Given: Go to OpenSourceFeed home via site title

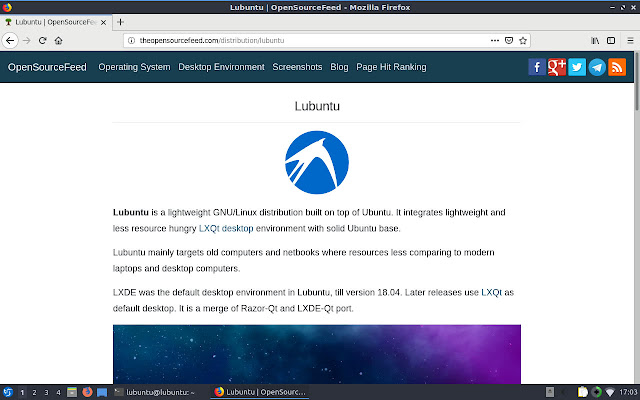Looking at the screenshot, I should pyautogui.click(x=47, y=67).
